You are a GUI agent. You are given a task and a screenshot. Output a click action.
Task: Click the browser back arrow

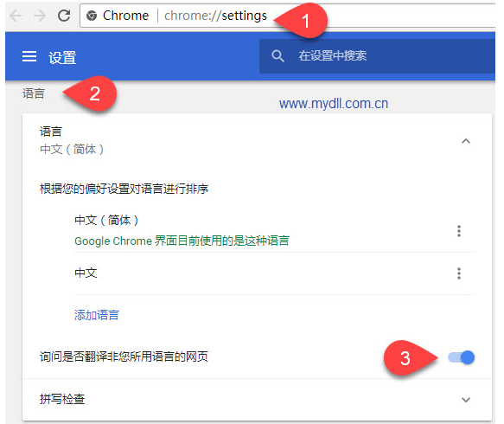[16, 16]
